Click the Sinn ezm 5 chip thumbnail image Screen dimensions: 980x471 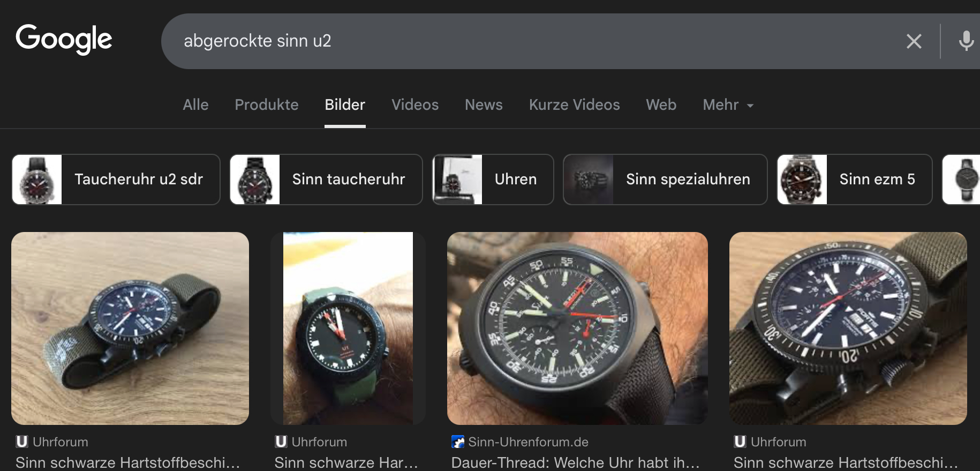802,180
